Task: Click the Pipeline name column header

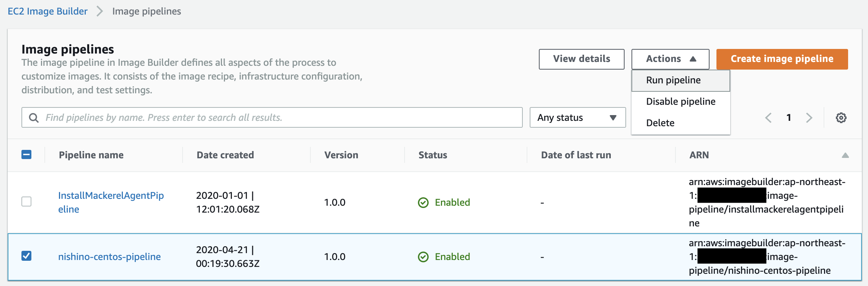Action: tap(91, 155)
